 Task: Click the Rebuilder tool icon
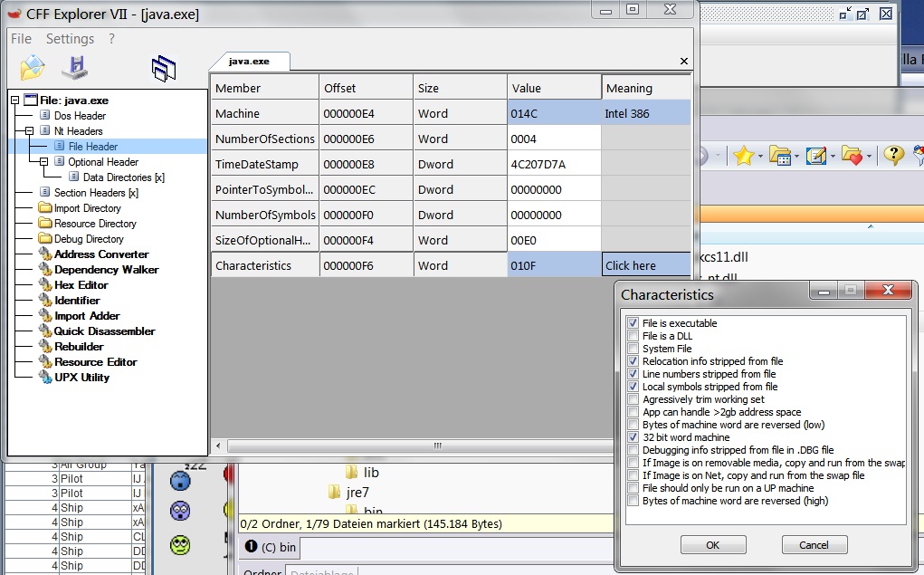pos(45,346)
